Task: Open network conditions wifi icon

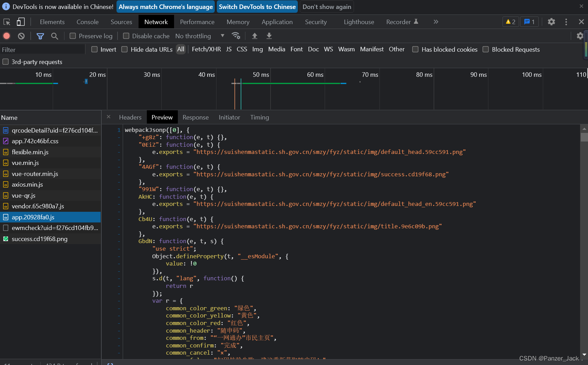Action: pyautogui.click(x=236, y=36)
